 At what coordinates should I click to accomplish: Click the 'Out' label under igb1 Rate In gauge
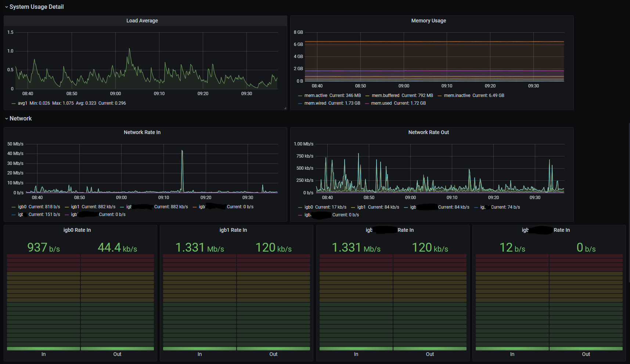click(x=273, y=354)
